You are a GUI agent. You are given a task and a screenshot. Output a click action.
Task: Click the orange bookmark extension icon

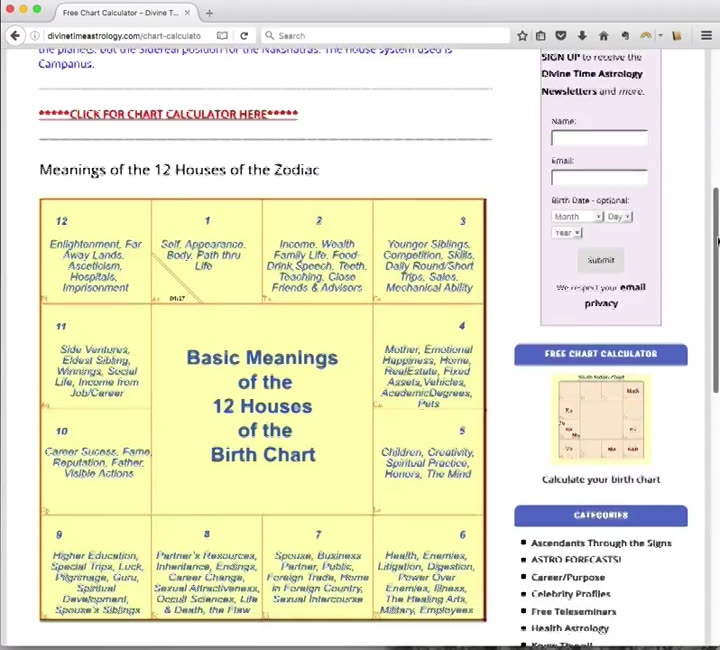[677, 35]
